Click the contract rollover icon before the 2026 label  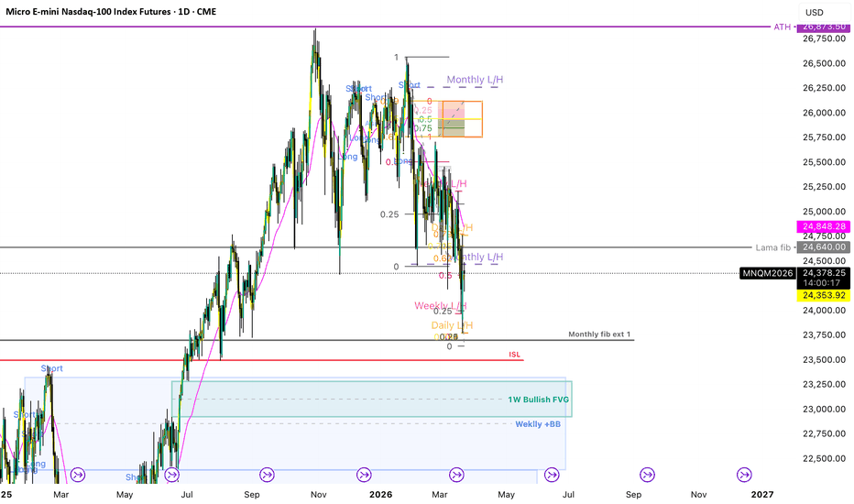coord(363,475)
